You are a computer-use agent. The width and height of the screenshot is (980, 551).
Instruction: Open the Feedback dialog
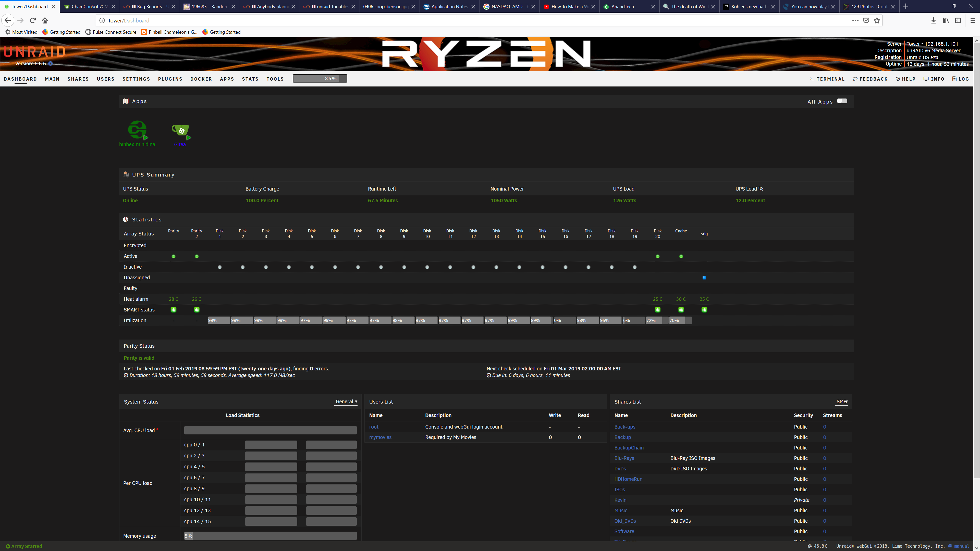pyautogui.click(x=870, y=79)
